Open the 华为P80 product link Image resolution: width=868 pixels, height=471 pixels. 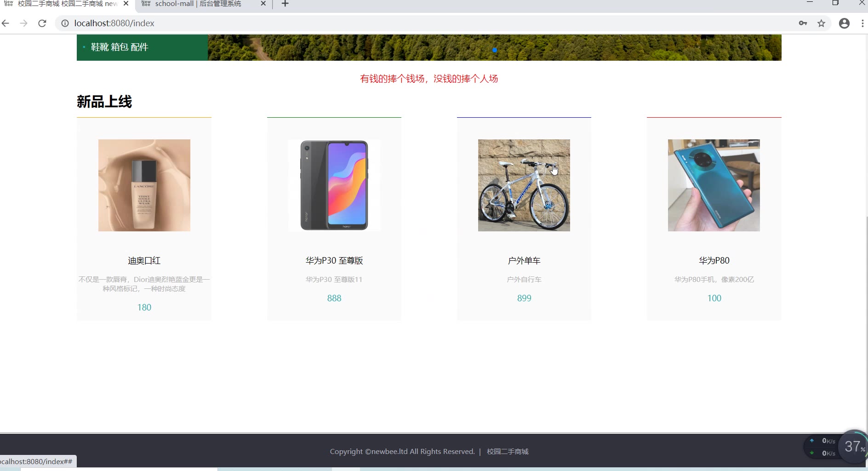pos(714,260)
